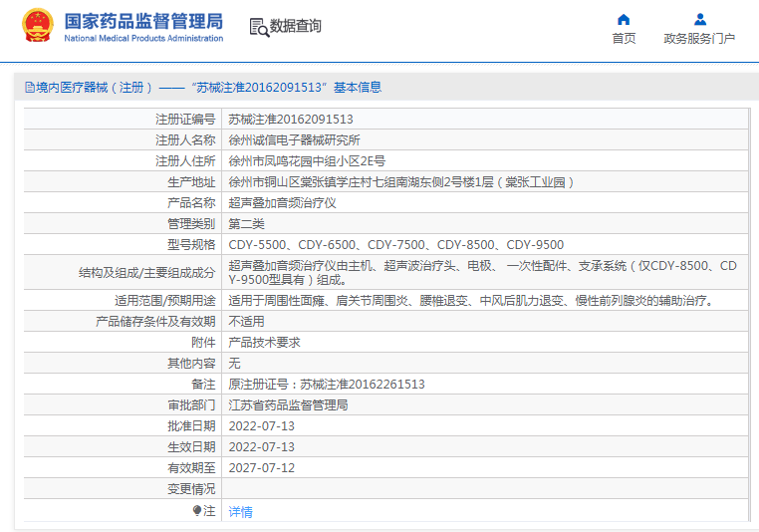Screen dimensions: 759x532
Task: Select address 徐州市凤鸣花园中组小区2E号
Action: [x=307, y=160]
